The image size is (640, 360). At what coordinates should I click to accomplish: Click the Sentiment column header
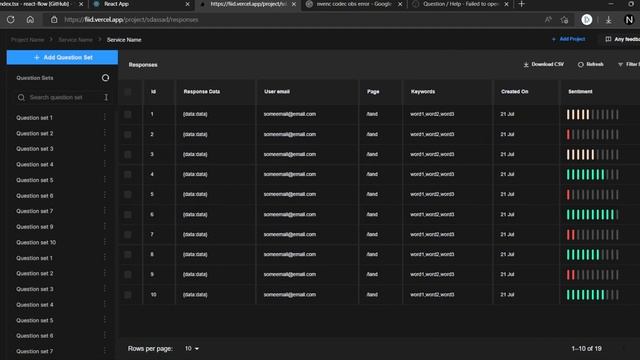click(x=580, y=92)
